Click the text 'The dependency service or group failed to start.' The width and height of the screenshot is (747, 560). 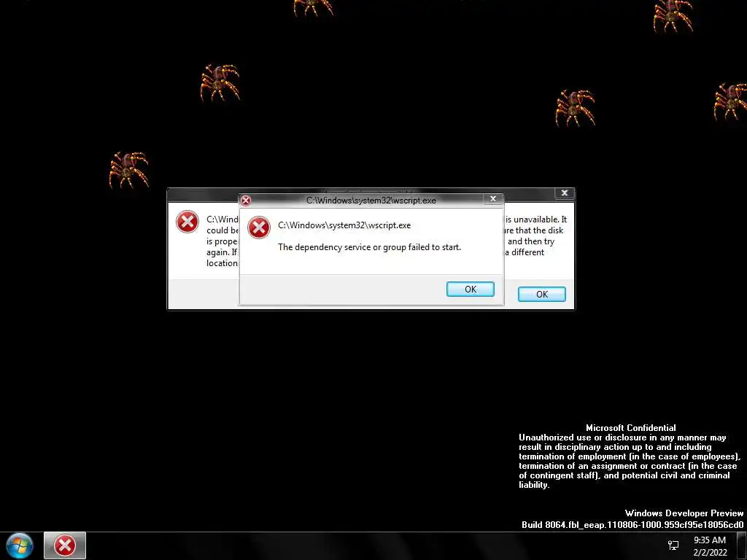point(369,247)
